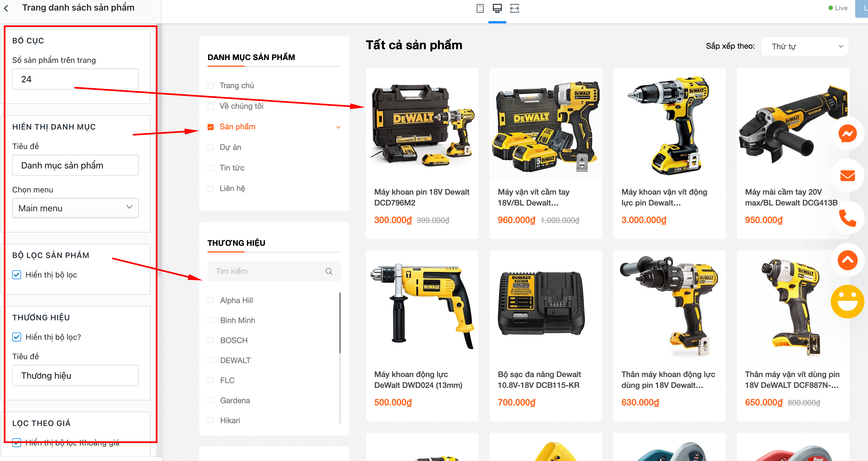This screenshot has height=461, width=868.
Task: Open Máy khoan pin 18V Dewalt DCD796M2
Action: (x=421, y=197)
